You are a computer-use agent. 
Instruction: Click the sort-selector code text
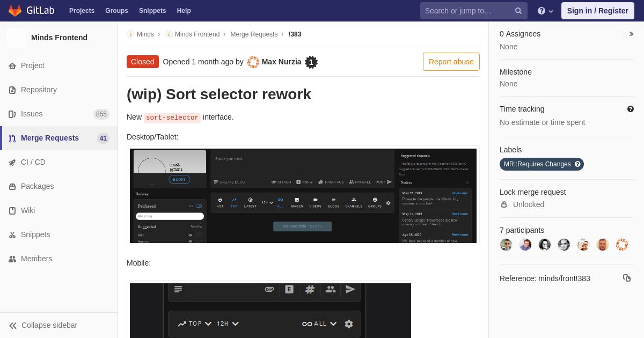coord(172,117)
